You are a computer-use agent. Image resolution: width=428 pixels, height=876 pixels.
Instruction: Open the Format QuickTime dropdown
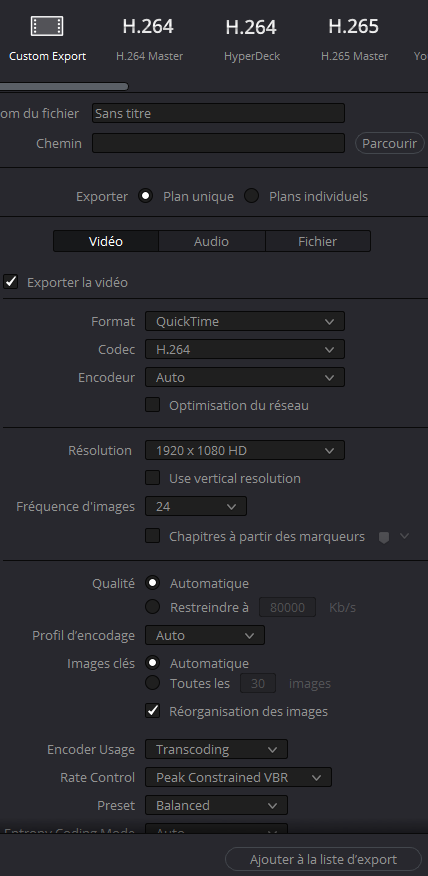[x=245, y=321]
